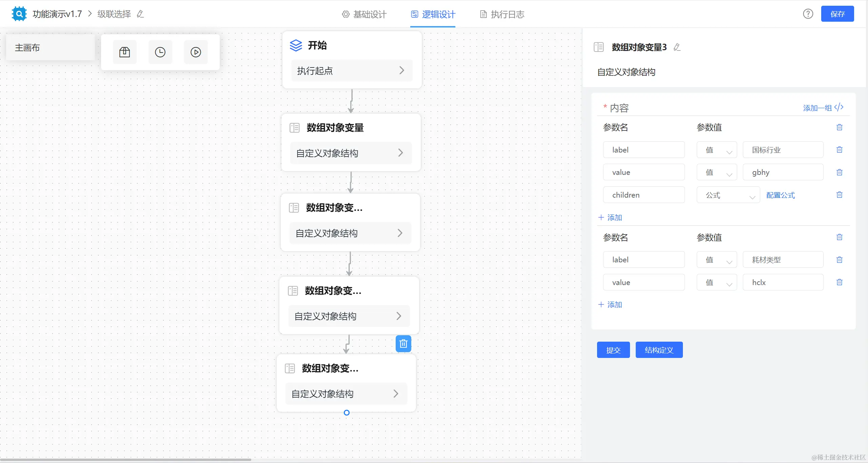
Task: Switch to the 基础设计 tab
Action: click(x=364, y=14)
